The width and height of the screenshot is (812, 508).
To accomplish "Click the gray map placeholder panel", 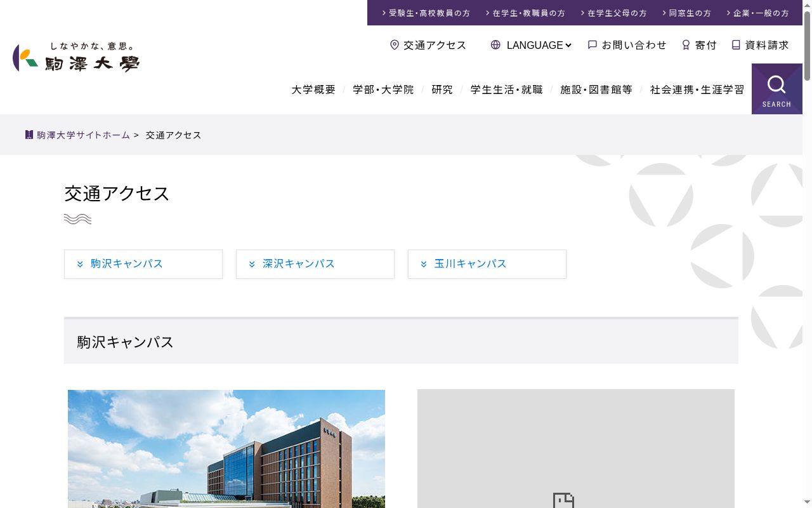I will [x=576, y=449].
